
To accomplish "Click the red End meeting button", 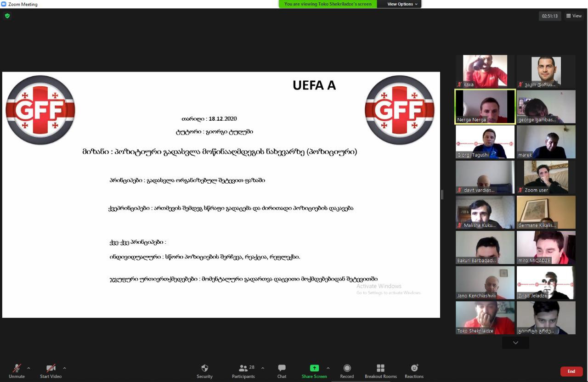I will tap(571, 371).
